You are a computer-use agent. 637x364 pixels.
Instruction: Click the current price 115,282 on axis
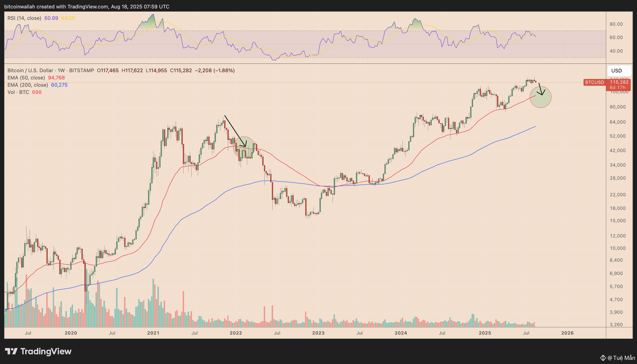(619, 82)
